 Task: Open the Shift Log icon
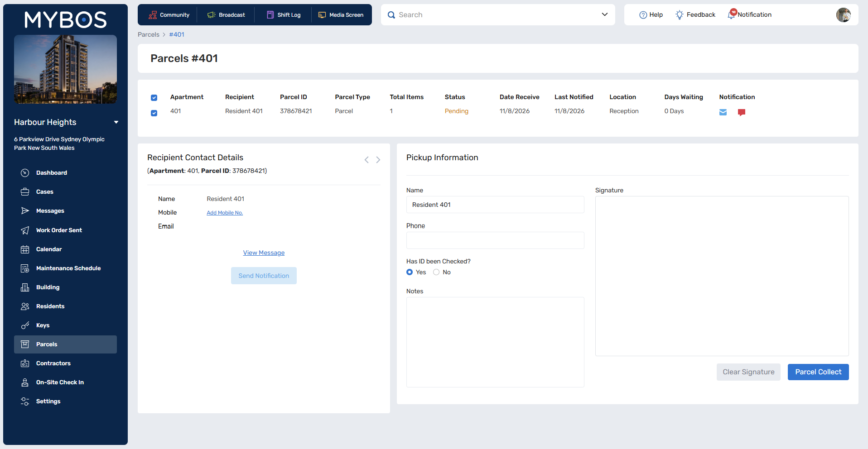(x=270, y=15)
